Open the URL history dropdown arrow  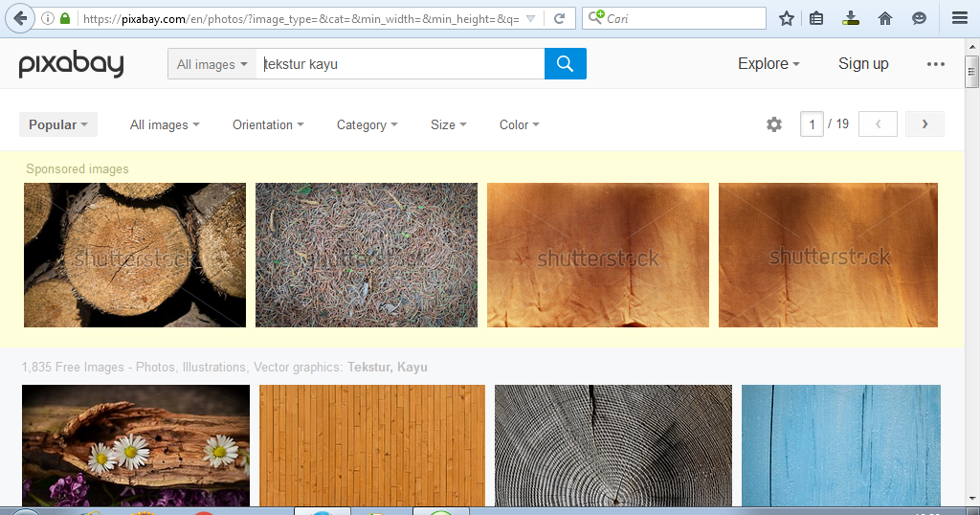[x=530, y=19]
